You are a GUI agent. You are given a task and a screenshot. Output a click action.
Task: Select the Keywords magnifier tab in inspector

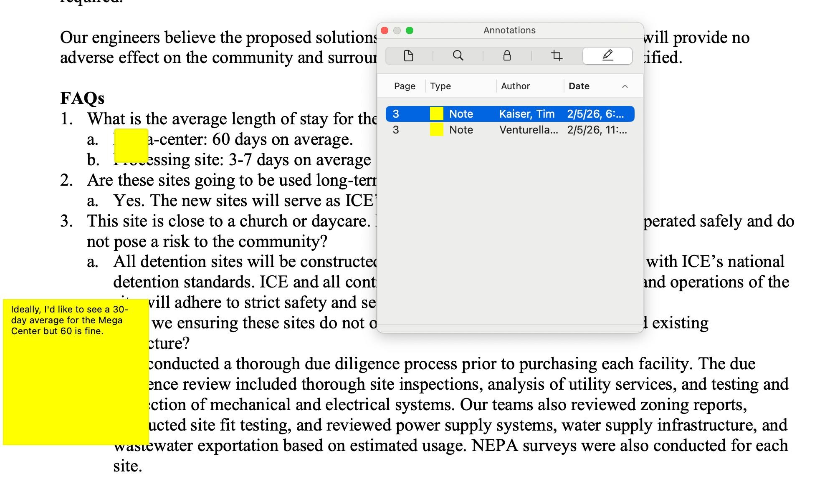point(458,56)
